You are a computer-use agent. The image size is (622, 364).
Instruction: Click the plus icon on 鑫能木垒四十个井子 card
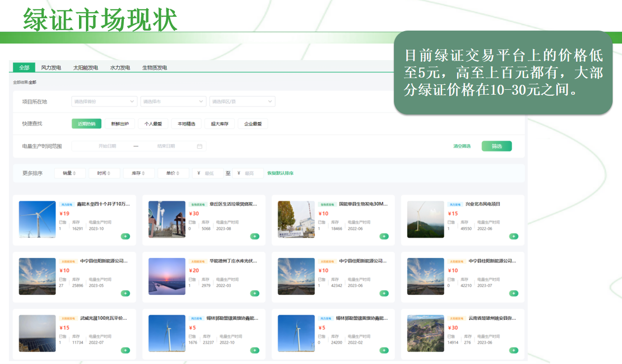pyautogui.click(x=125, y=236)
